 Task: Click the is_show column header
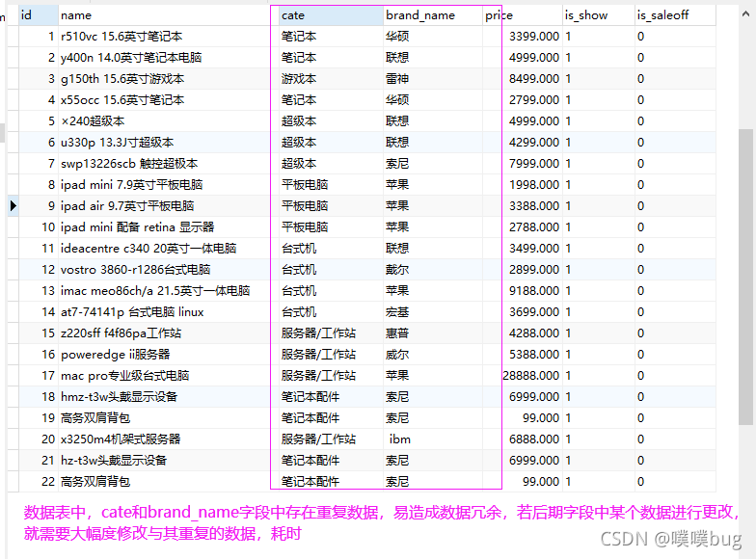click(598, 15)
